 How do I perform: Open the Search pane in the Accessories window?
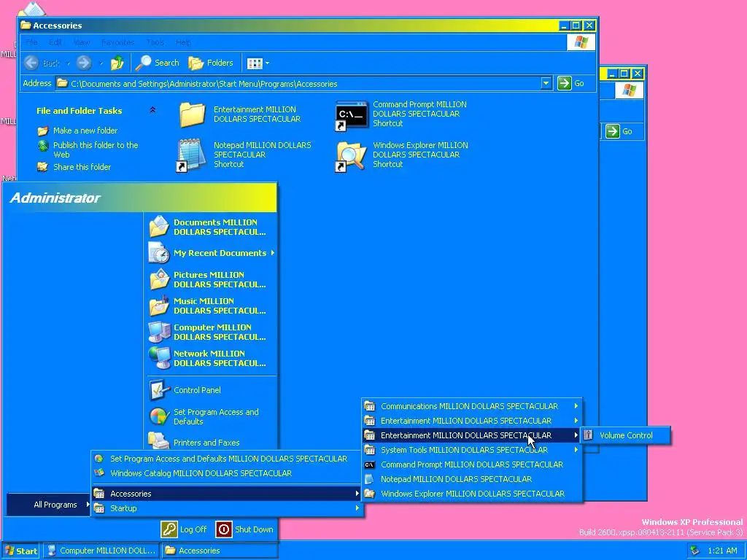(x=158, y=63)
